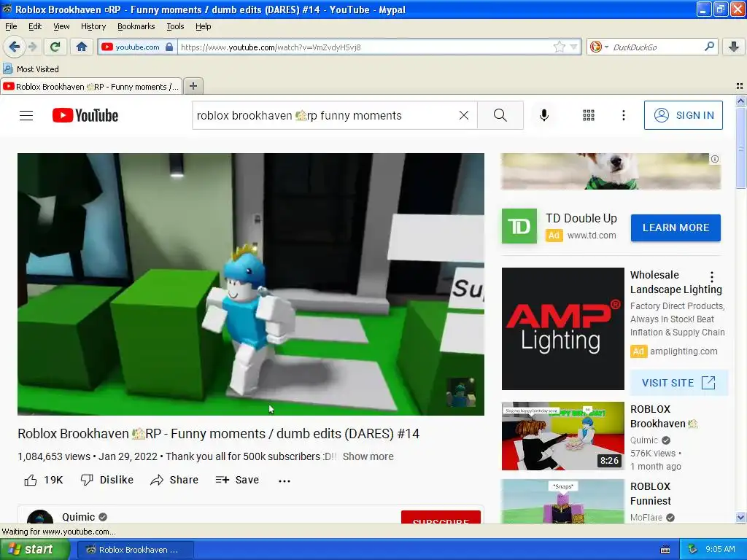The image size is (747, 560).
Task: Open the Most Visited bookmarks folder
Action: click(31, 69)
